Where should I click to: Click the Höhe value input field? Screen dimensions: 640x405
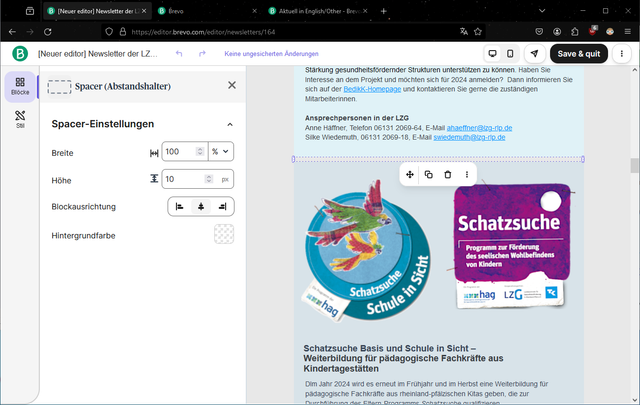coord(184,179)
